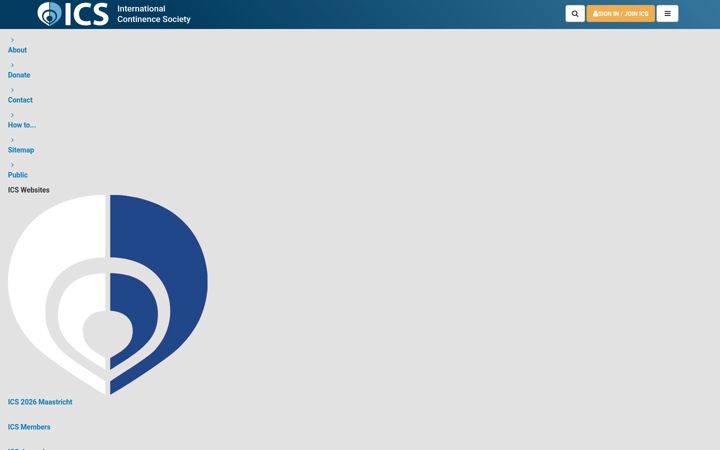Click the chevron above How to...
The image size is (720, 450).
click(x=12, y=115)
